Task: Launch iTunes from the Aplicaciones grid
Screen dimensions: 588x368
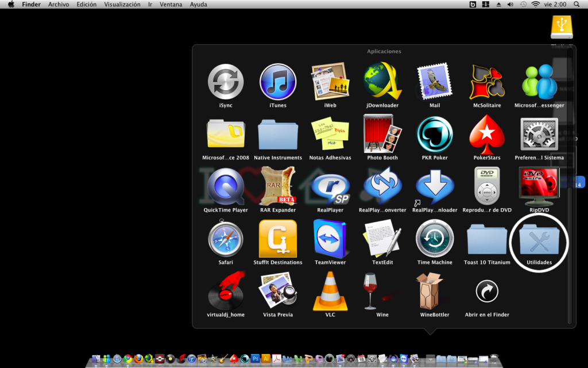Action: click(278, 82)
